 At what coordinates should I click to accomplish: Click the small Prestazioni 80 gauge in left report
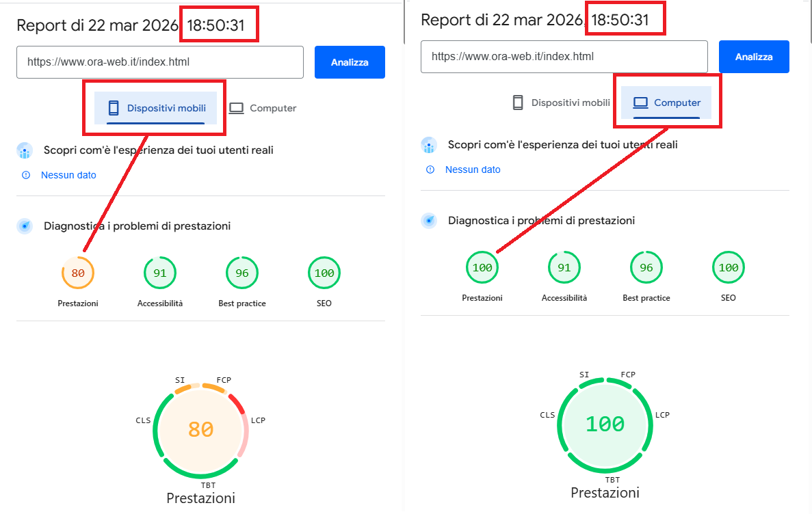(78, 273)
